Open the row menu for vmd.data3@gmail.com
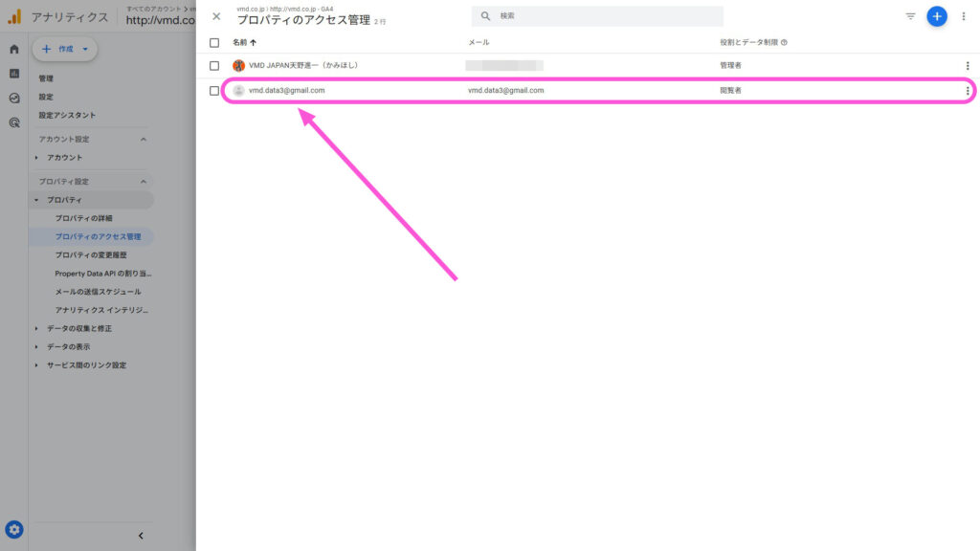Screen dimensions: 980x551 (969, 90)
